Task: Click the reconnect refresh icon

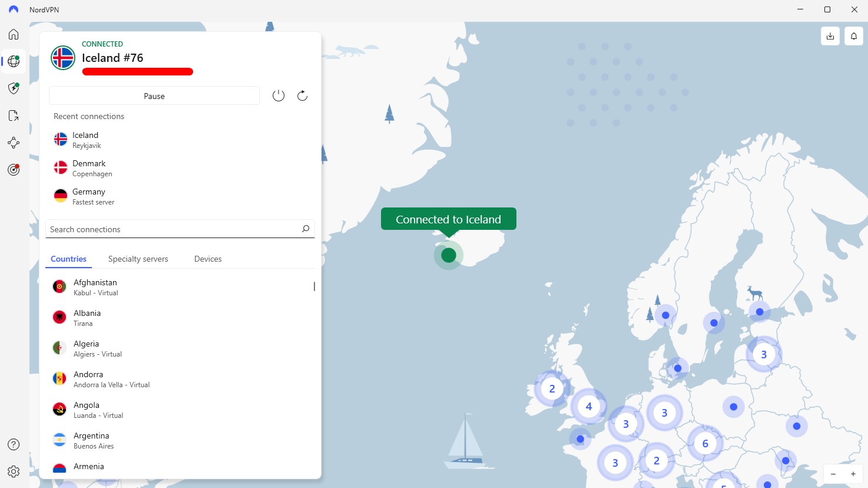Action: coord(303,95)
